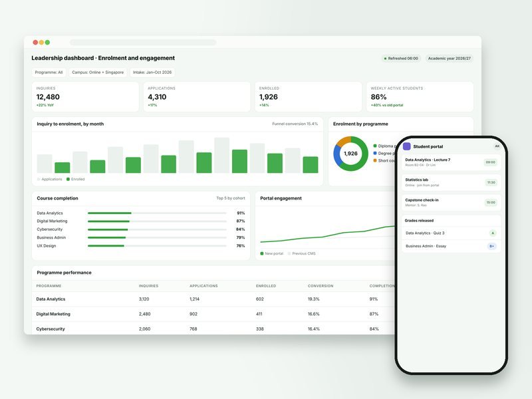
Task: Click the 11:30 time badge
Action: pos(491,182)
